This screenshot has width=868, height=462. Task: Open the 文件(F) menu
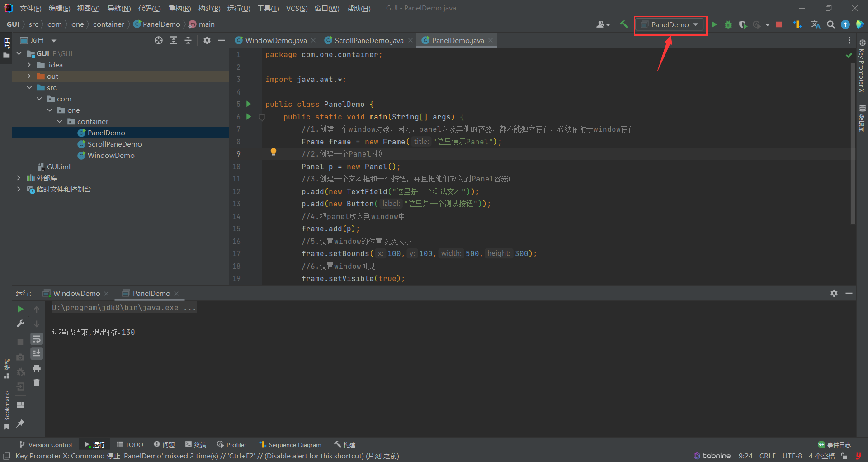pos(30,8)
